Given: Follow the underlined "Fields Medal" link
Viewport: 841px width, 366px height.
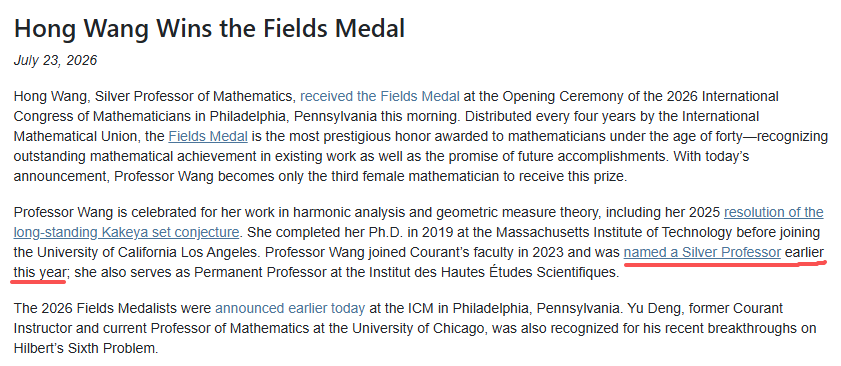Looking at the screenshot, I should [x=208, y=137].
